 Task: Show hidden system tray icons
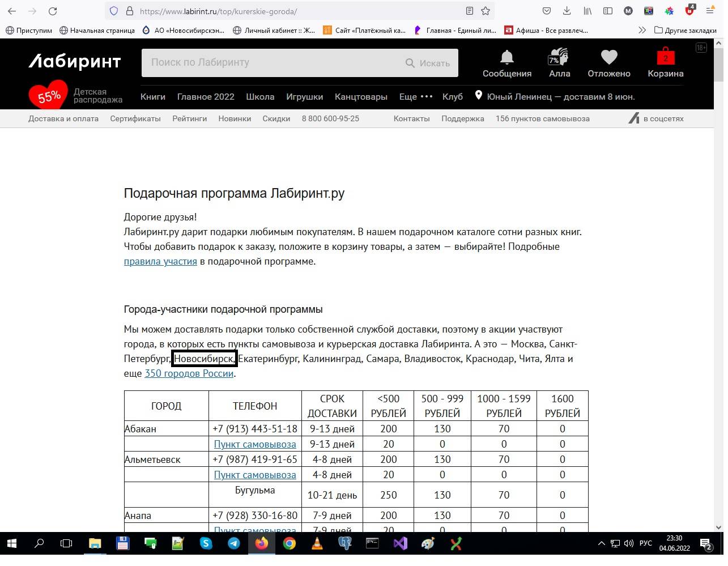(602, 544)
